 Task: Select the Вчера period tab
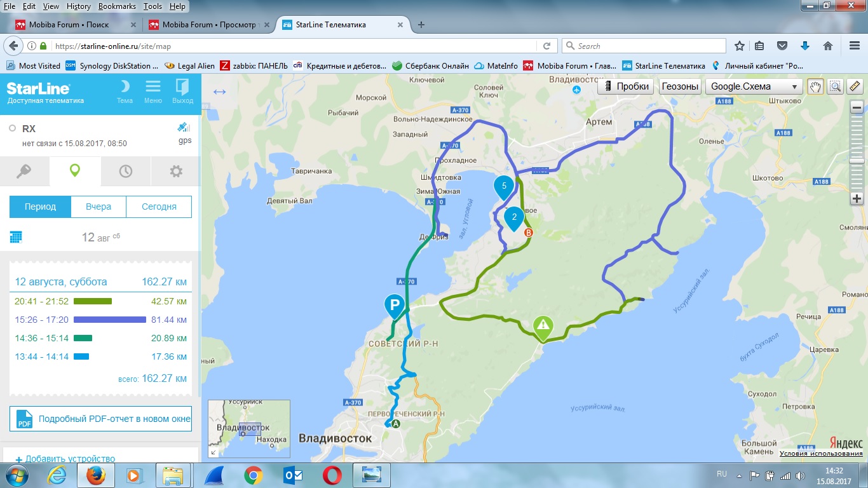[98, 207]
